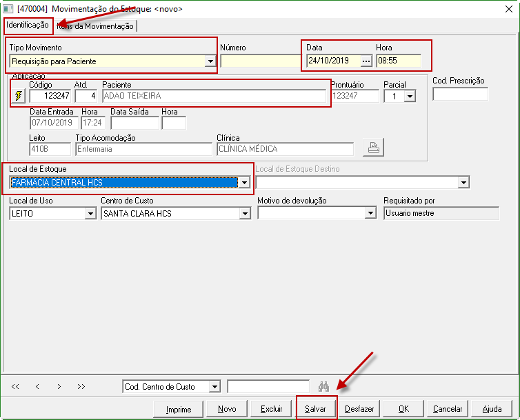
Task: Click the printer icon beside Clínica
Action: 373,147
